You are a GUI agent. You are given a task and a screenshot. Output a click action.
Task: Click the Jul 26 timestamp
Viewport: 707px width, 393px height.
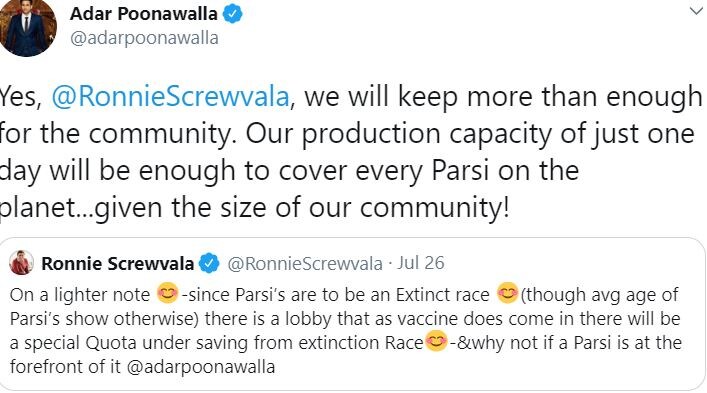tap(420, 263)
